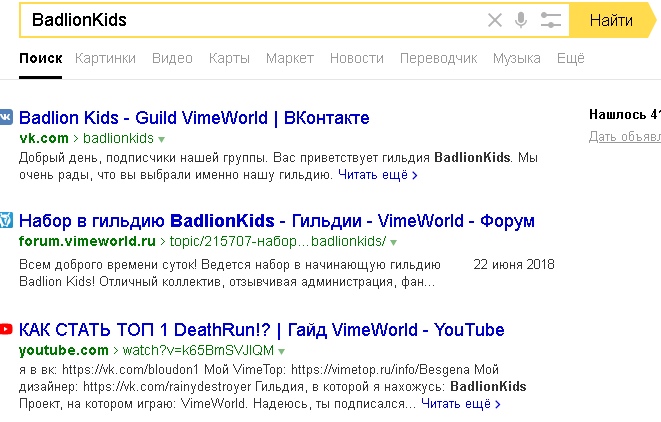Clear the search query with the X icon
The width and height of the screenshot is (661, 422).
(495, 20)
